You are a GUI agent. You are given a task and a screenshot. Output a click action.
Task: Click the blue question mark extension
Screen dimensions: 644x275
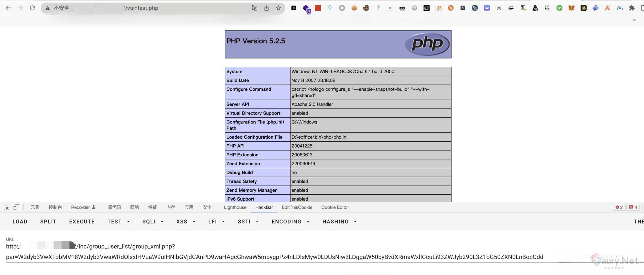[x=378, y=8]
